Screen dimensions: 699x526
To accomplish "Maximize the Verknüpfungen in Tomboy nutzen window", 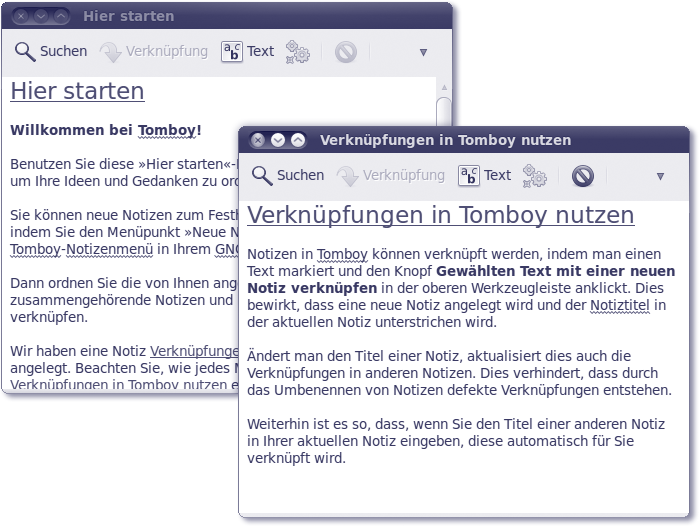I will pyautogui.click(x=298, y=141).
